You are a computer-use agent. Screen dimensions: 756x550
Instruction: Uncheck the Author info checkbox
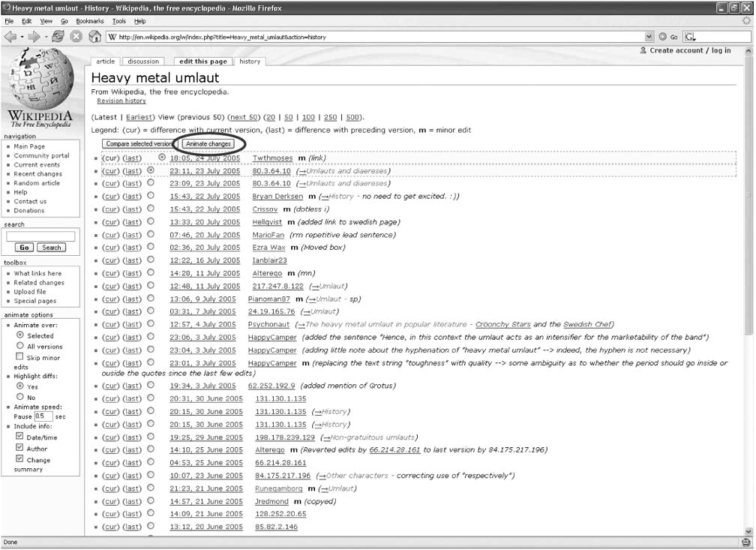click(20, 448)
